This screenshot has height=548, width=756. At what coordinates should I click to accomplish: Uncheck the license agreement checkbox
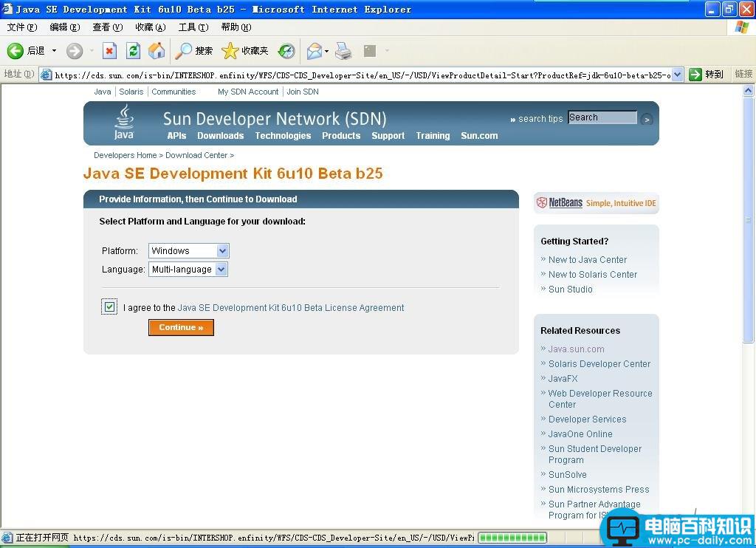tap(109, 306)
